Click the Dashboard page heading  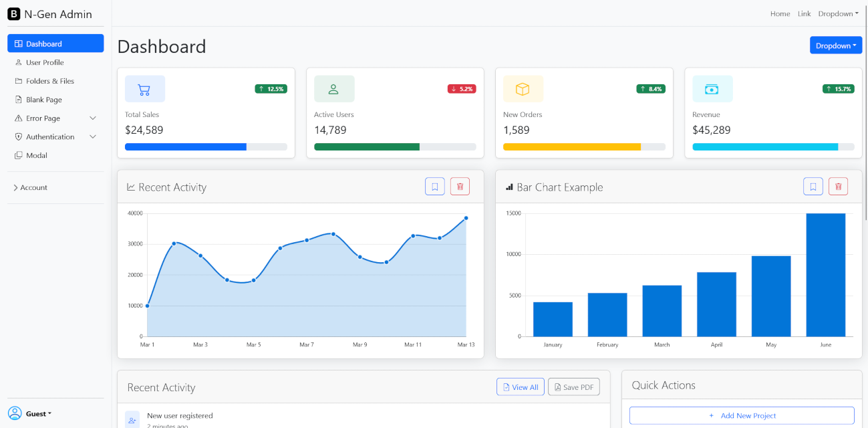[162, 46]
